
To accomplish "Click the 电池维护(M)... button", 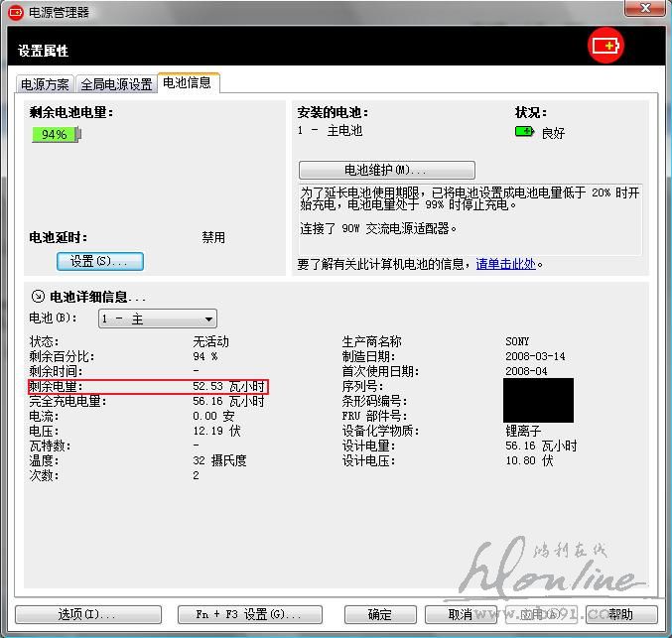I will (x=386, y=170).
